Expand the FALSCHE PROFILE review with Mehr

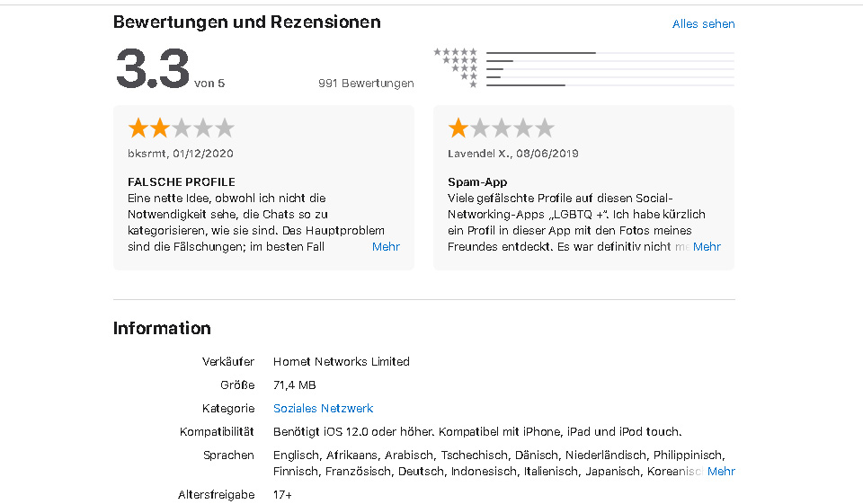[386, 247]
